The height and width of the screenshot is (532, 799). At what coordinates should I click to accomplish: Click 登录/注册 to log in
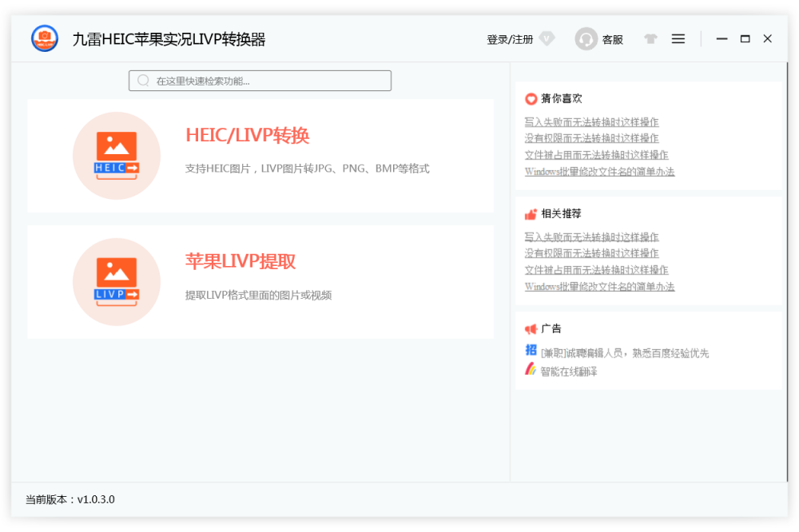[510, 39]
